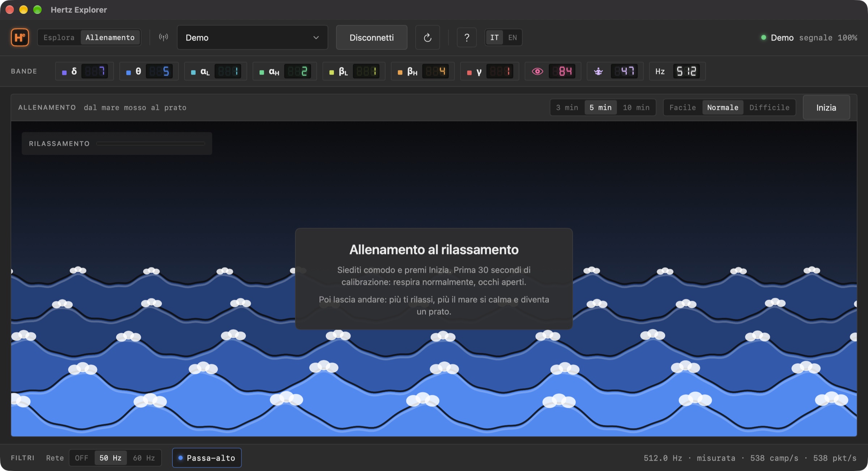Select 10 min session duration
The width and height of the screenshot is (868, 471).
(x=636, y=108)
